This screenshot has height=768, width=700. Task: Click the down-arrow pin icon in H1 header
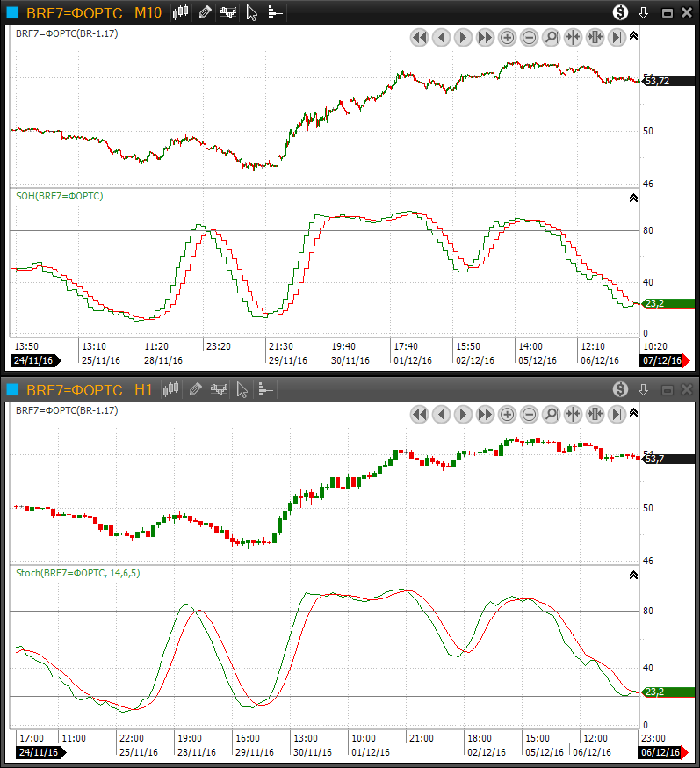point(643,388)
